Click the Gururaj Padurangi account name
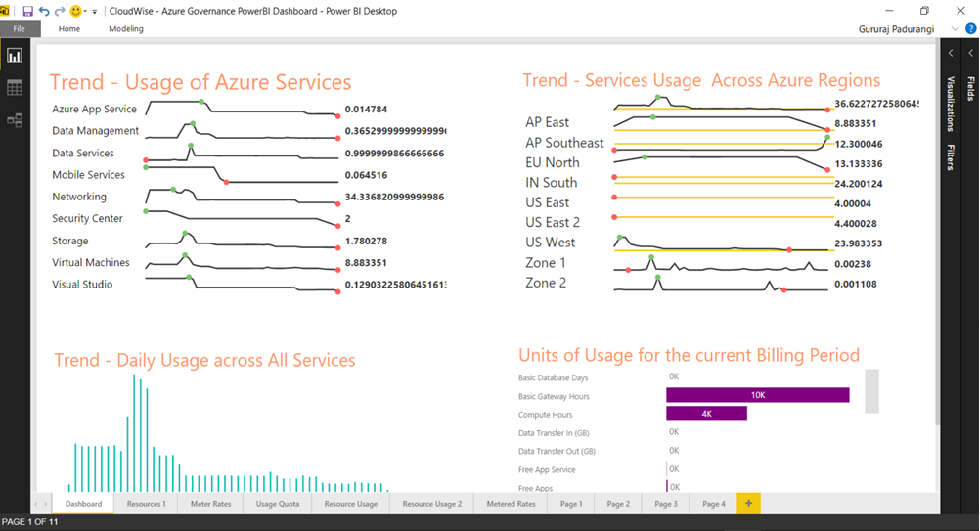This screenshot has width=980, height=531. [896, 28]
